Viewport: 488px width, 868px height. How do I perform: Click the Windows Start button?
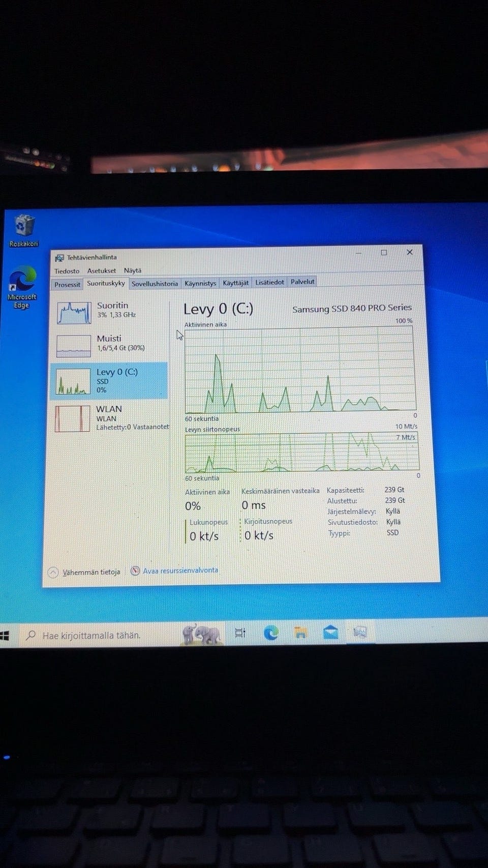(5, 636)
